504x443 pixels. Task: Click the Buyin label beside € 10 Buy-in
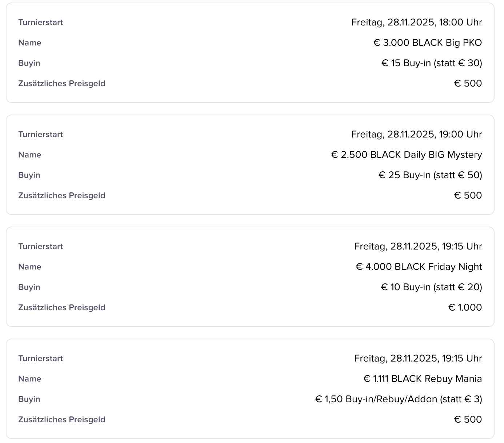point(29,287)
